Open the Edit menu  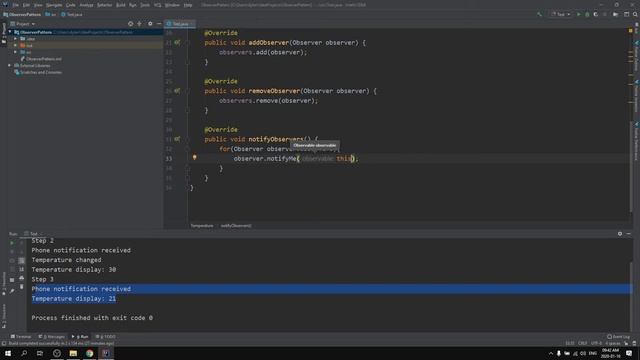(26, 5)
